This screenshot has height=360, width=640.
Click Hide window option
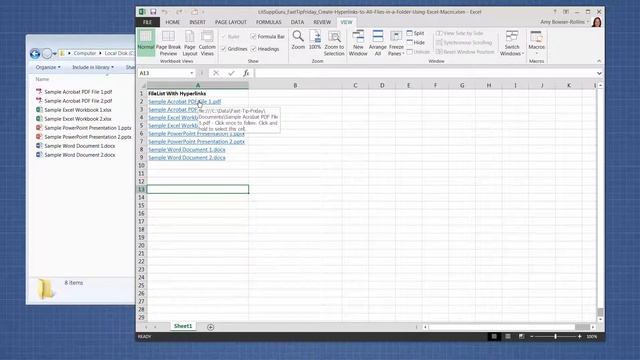[x=416, y=42]
